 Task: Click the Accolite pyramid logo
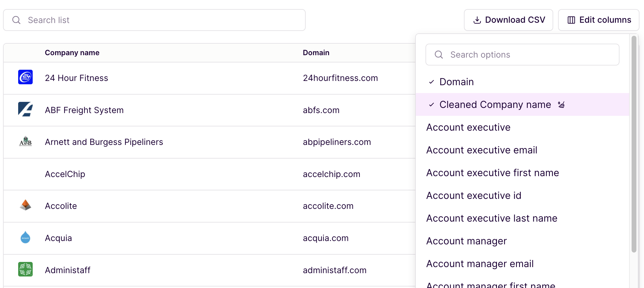point(25,205)
